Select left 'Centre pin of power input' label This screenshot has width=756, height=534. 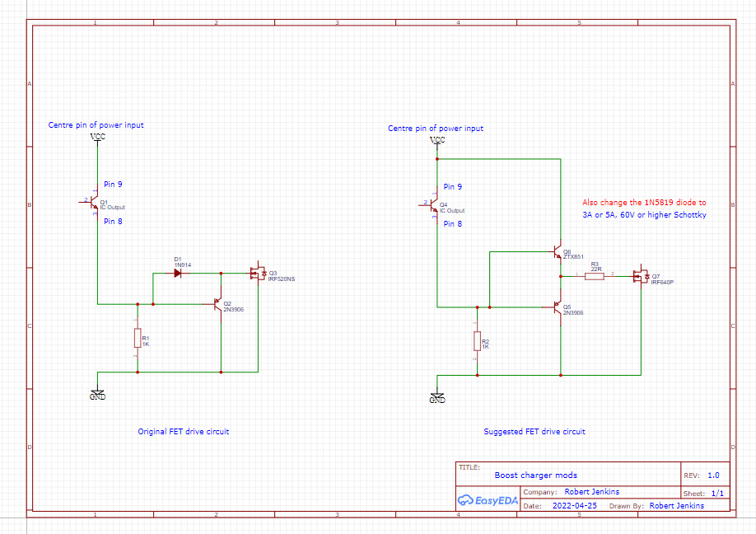[96, 125]
